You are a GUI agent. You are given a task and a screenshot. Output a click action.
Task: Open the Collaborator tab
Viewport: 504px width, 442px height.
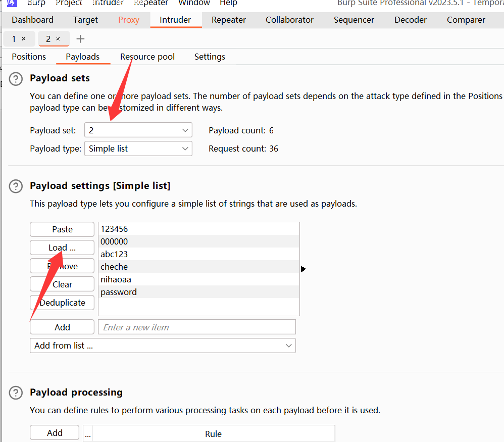pyautogui.click(x=289, y=20)
